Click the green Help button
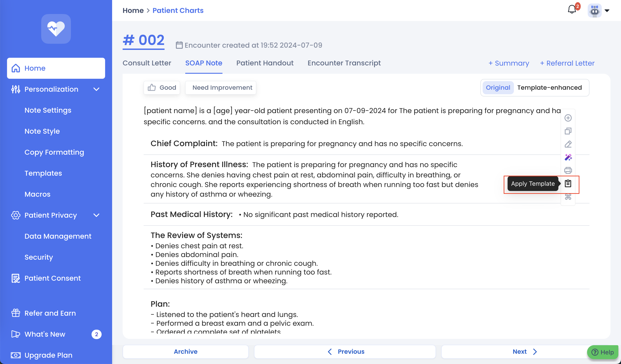 pyautogui.click(x=602, y=352)
